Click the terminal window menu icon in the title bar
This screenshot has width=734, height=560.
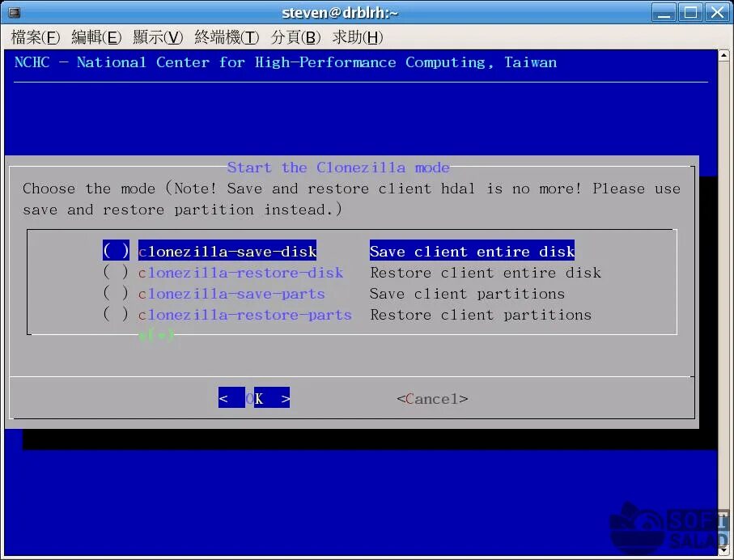pos(15,12)
